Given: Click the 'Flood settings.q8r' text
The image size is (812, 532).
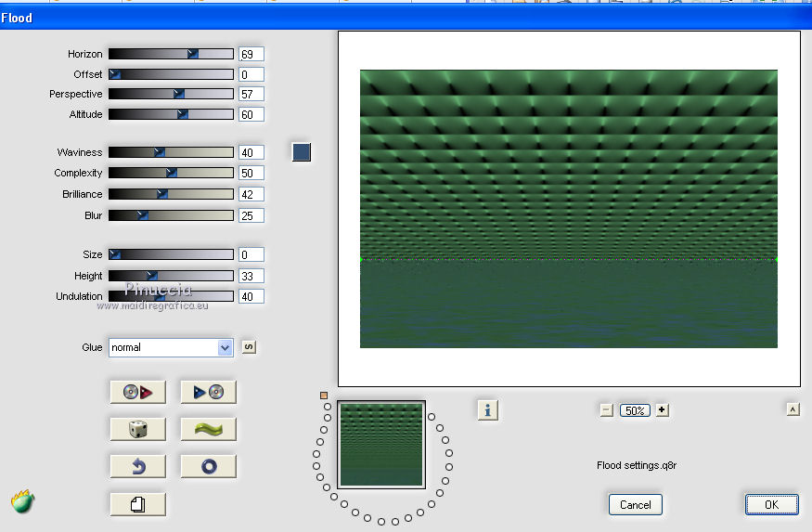Looking at the screenshot, I should pos(637,465).
